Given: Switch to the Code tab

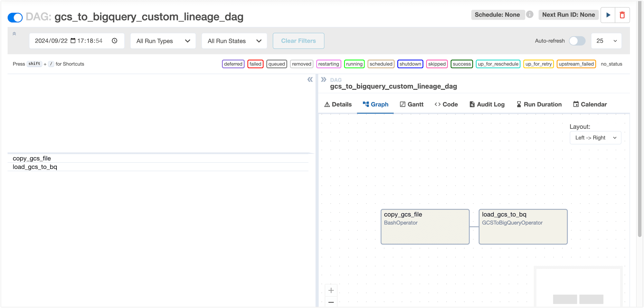Looking at the screenshot, I should (x=446, y=104).
